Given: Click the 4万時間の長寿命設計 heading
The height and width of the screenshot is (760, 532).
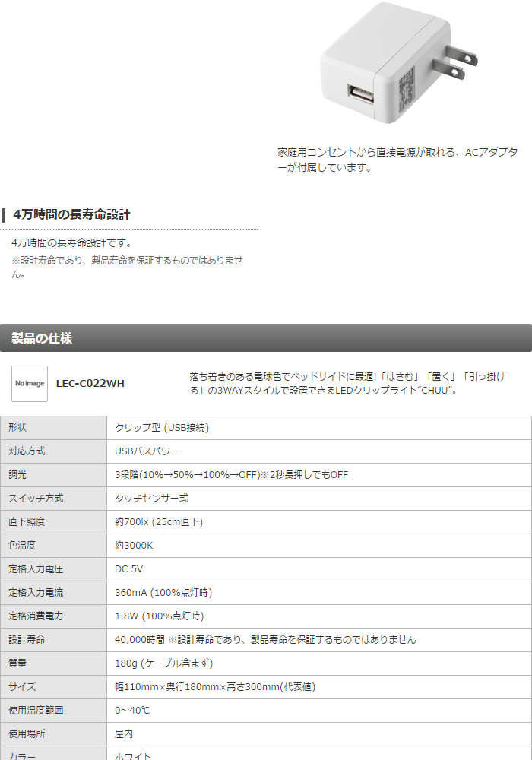Looking at the screenshot, I should [x=71, y=215].
